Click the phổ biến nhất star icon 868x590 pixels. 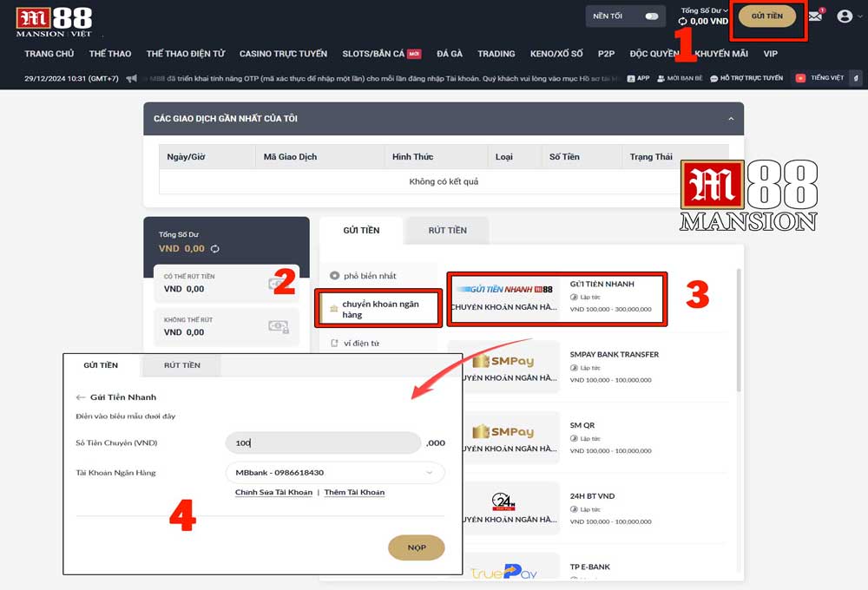334,276
